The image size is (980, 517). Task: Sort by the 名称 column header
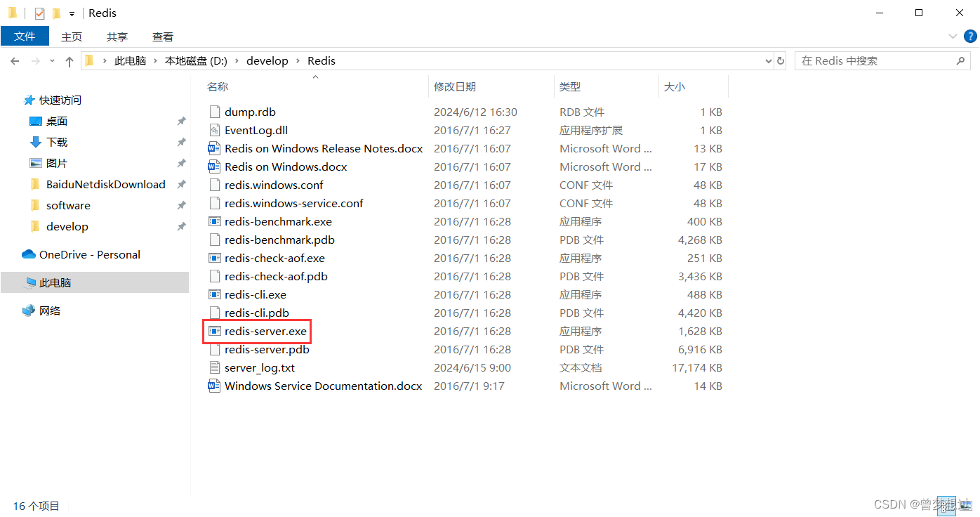point(218,86)
